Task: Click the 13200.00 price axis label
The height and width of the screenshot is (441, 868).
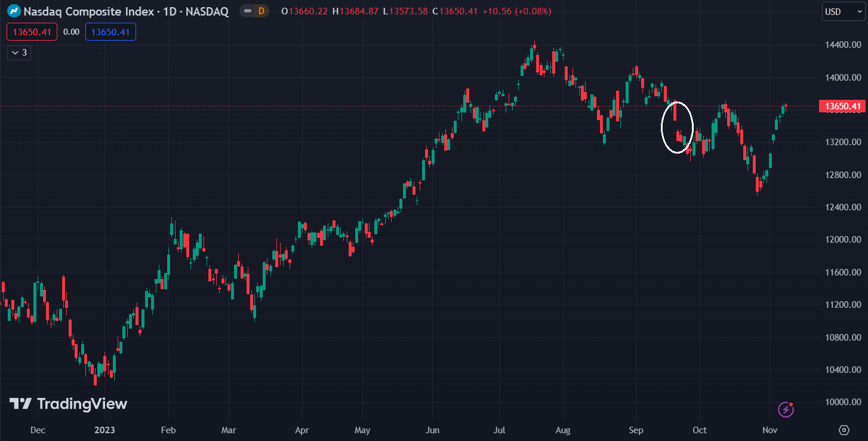Action: point(843,142)
